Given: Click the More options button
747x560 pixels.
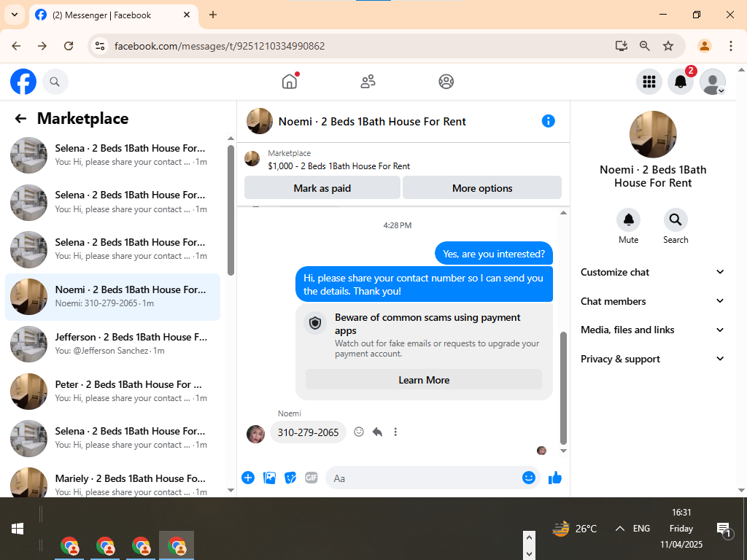Looking at the screenshot, I should pyautogui.click(x=482, y=188).
